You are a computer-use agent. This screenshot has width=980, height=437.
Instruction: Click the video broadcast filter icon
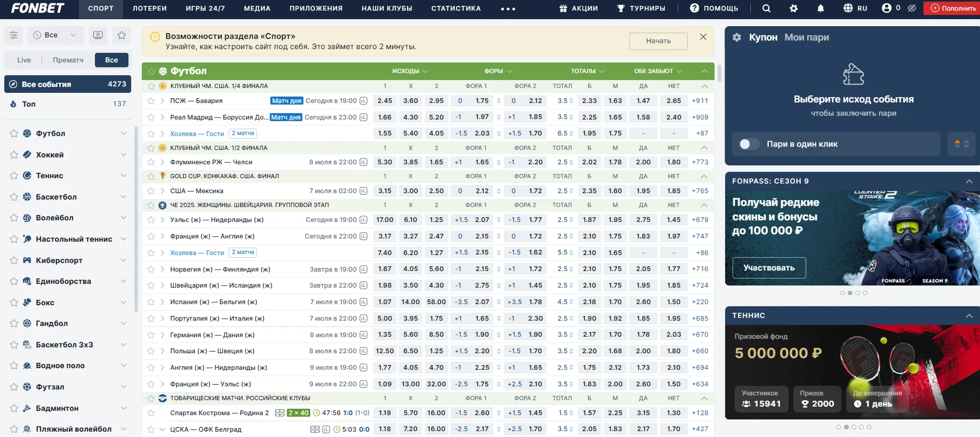(x=98, y=35)
